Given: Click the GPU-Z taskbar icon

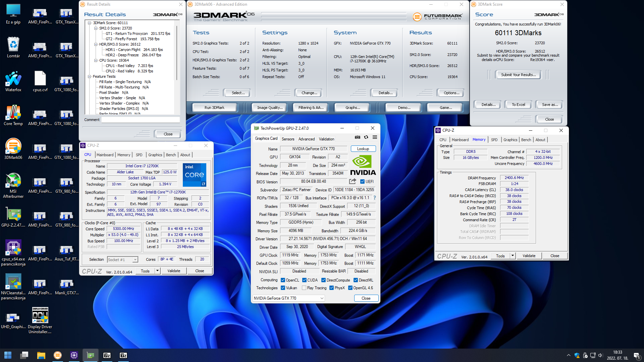Looking at the screenshot, I should 91,355.
